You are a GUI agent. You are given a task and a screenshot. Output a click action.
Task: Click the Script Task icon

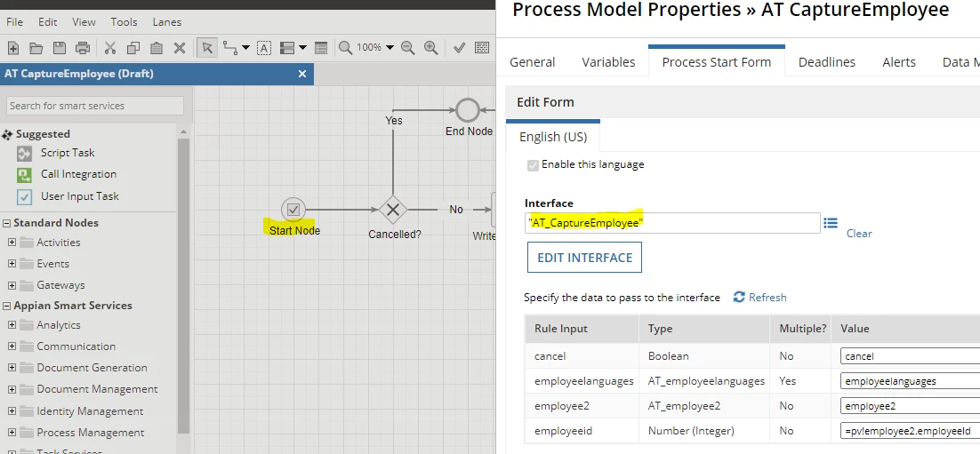point(24,153)
